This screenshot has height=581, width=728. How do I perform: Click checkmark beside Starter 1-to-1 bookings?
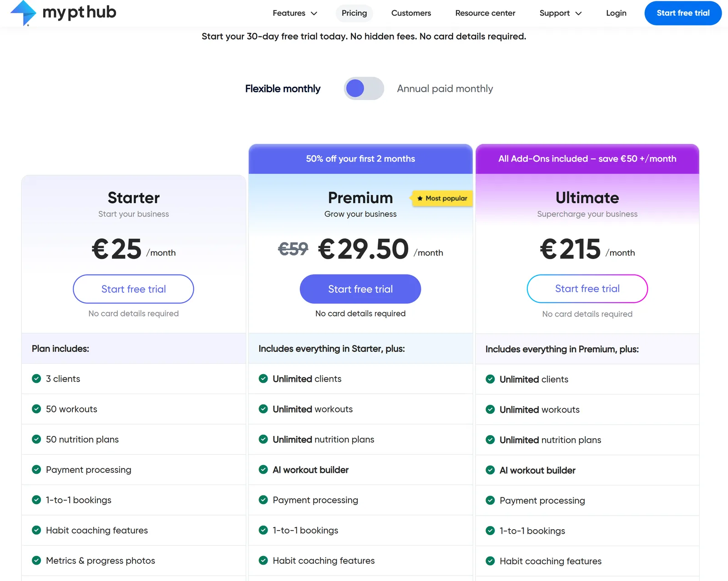pos(36,500)
